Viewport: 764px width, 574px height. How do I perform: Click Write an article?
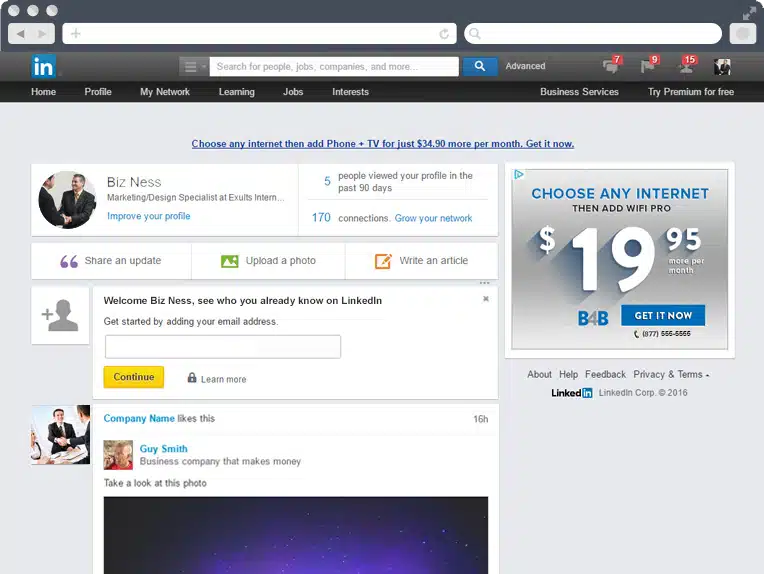434,261
